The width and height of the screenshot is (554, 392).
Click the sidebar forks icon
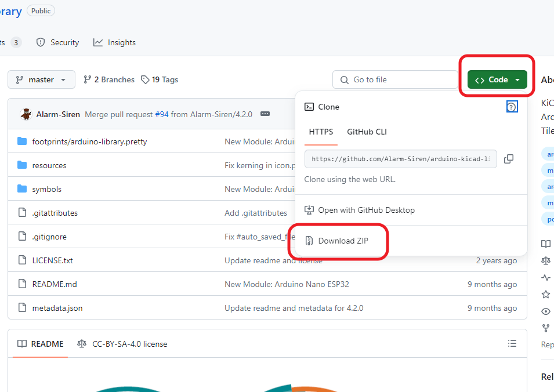546,328
